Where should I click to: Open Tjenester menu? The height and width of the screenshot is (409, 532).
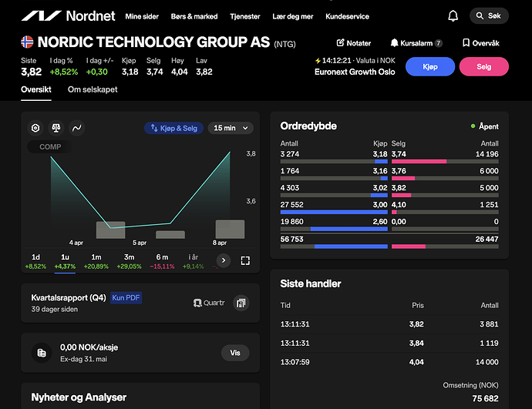click(245, 16)
